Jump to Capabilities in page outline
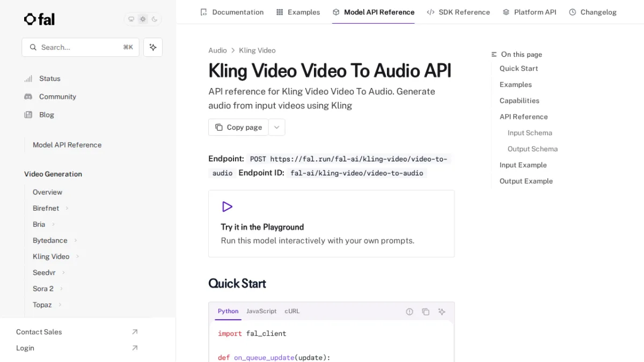 pyautogui.click(x=519, y=100)
